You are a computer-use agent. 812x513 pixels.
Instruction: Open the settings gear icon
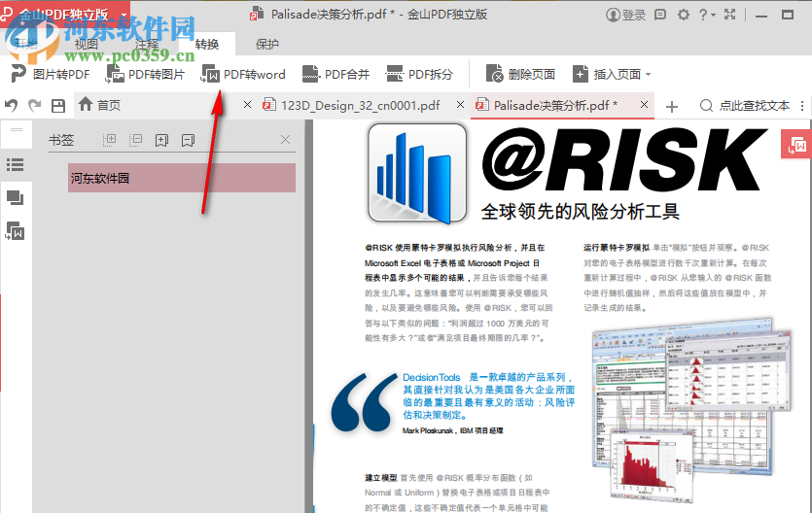(684, 15)
